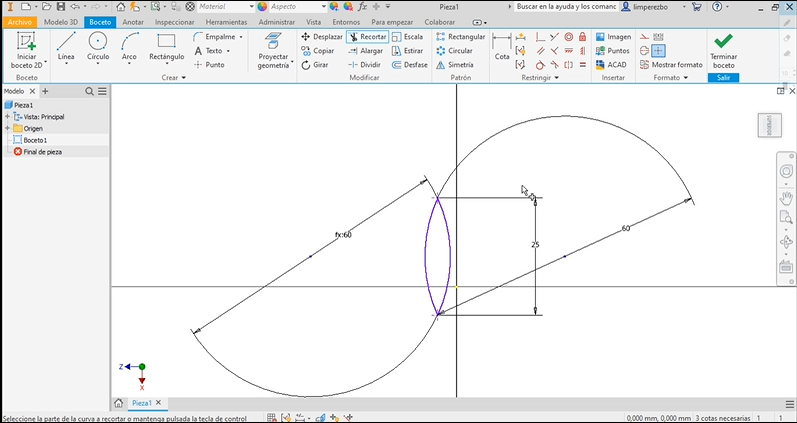Screen dimensions: 797x423
Task: Apply the concentric constraint icon
Action: pyautogui.click(x=569, y=37)
